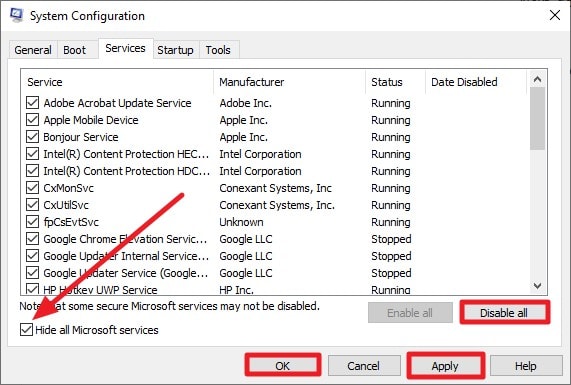Sort by the Manufacturer column header
The width and height of the screenshot is (571, 385).
point(290,82)
